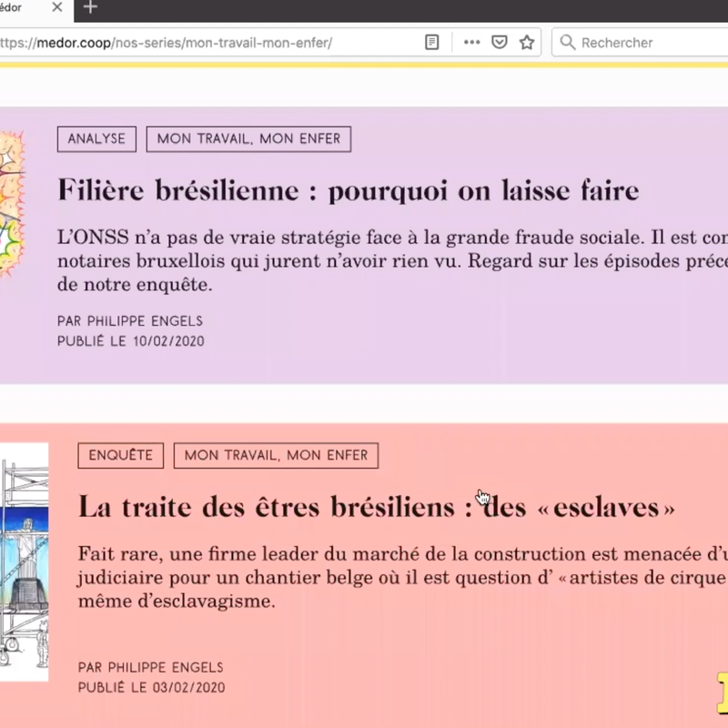728x728 pixels.
Task: Click the scaffolding illustration thumbnail
Action: (24, 561)
